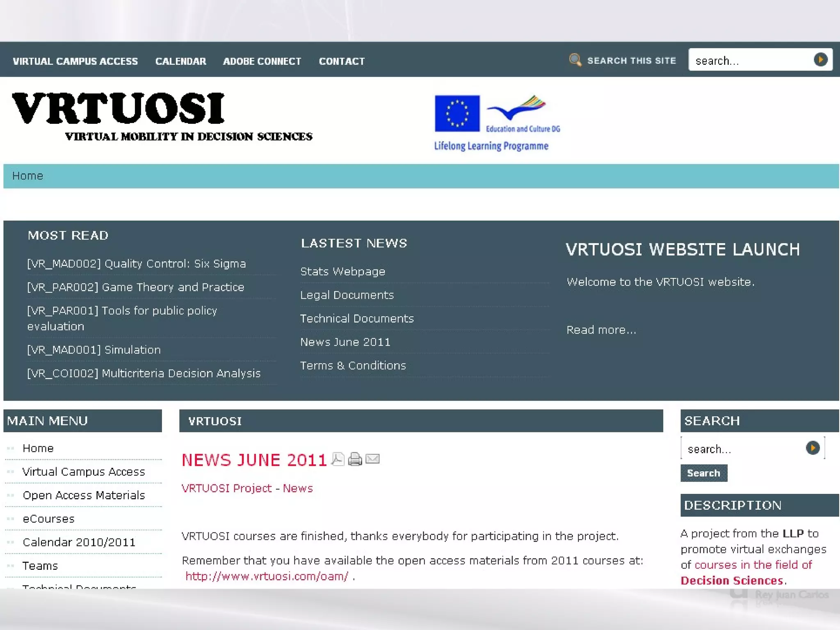This screenshot has height=630, width=840.
Task: Open Contact in the top navigation
Action: pos(342,61)
